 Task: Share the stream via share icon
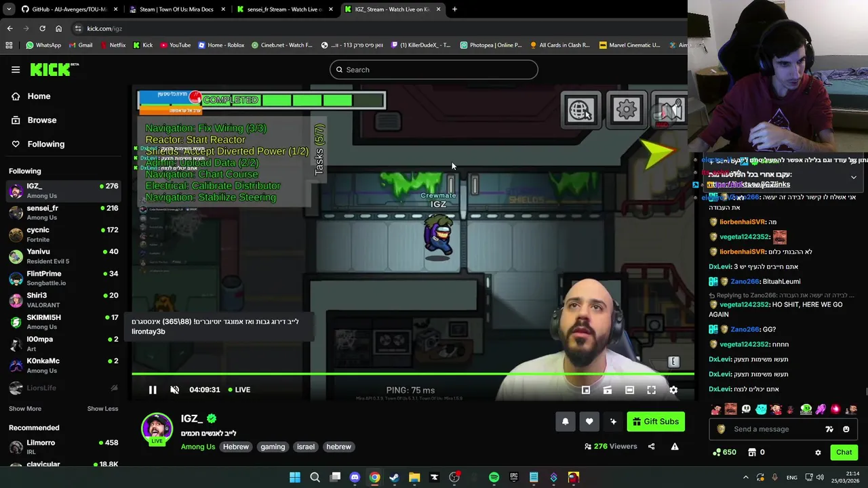651,447
